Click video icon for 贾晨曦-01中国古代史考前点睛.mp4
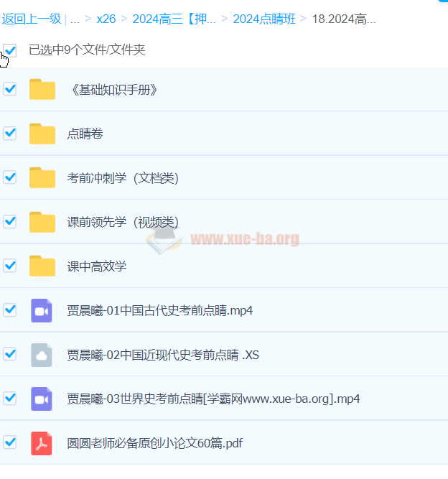Viewport: 448px width, 479px height. tap(42, 310)
